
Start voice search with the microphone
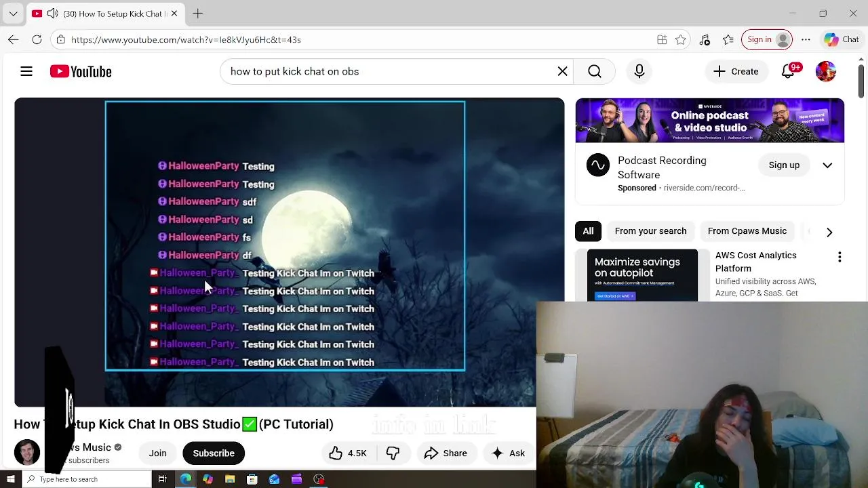pyautogui.click(x=639, y=71)
